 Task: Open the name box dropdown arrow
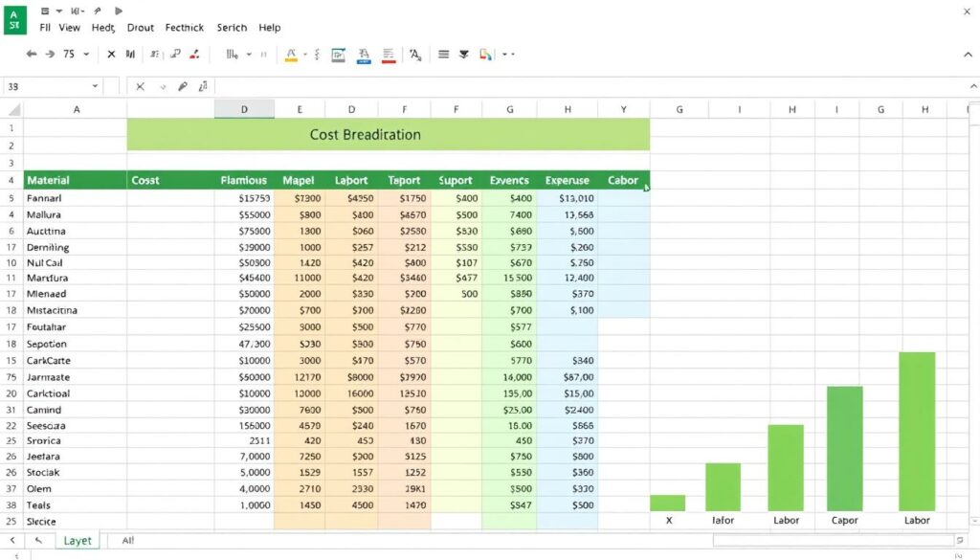95,86
